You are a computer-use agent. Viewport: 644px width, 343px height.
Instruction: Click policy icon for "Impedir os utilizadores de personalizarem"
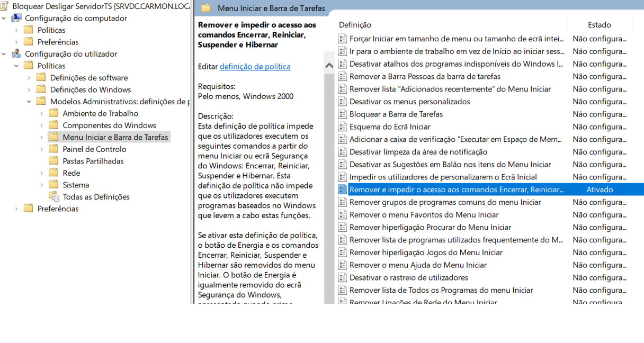tap(343, 177)
